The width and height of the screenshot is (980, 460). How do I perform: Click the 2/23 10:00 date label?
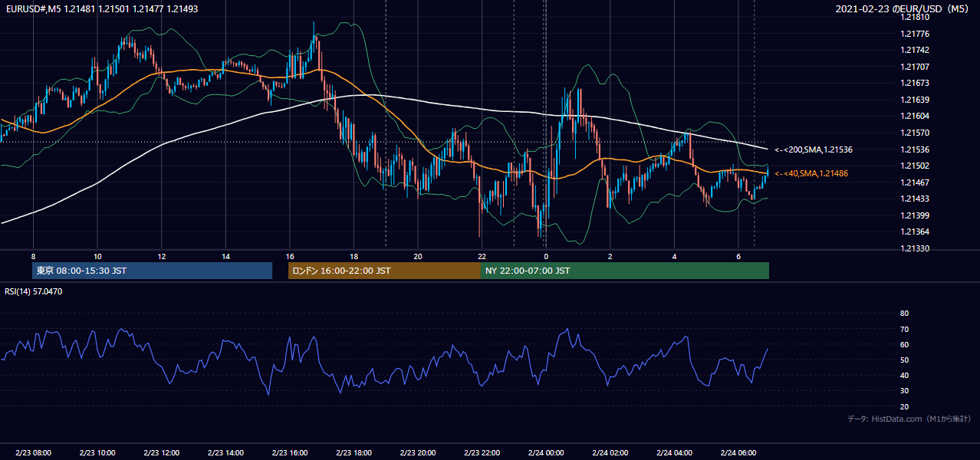(97, 453)
